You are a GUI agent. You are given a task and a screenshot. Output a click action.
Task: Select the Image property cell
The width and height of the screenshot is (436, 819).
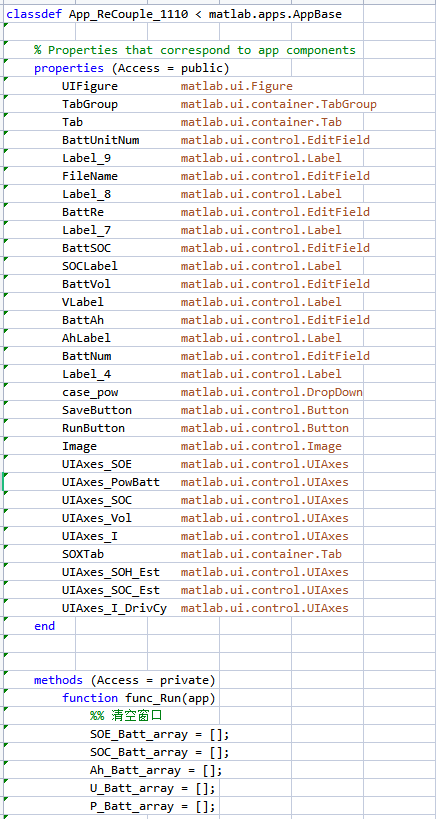click(202, 447)
